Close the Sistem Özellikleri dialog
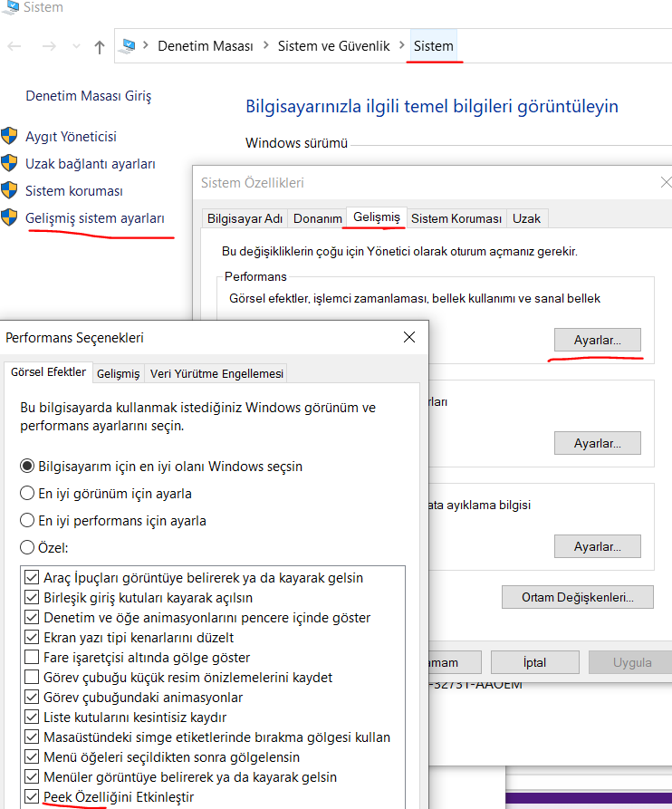The image size is (672, 809). tap(666, 182)
